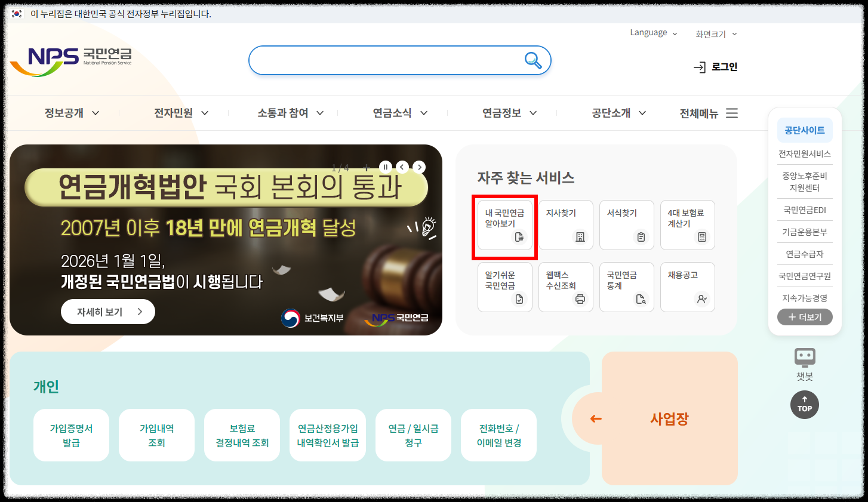
Task: Advance to the next banner slide
Action: (x=419, y=167)
